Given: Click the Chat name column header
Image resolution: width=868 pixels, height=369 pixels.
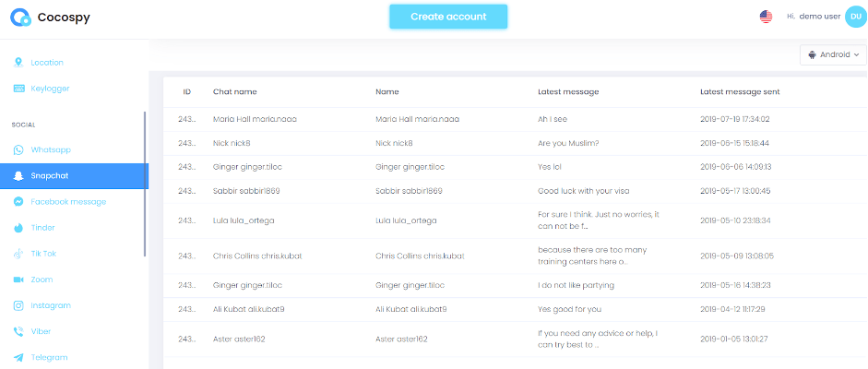Looking at the screenshot, I should click(234, 92).
